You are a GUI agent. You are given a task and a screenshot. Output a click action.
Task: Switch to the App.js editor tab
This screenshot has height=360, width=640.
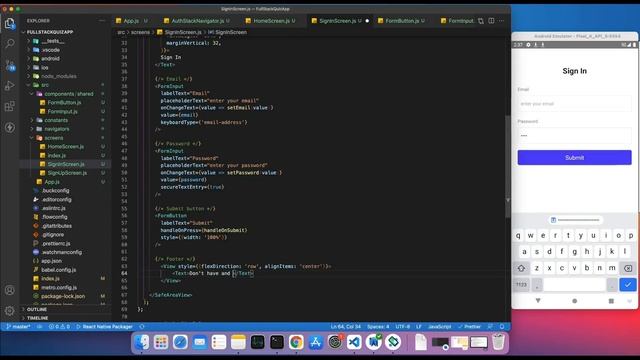pyautogui.click(x=131, y=20)
